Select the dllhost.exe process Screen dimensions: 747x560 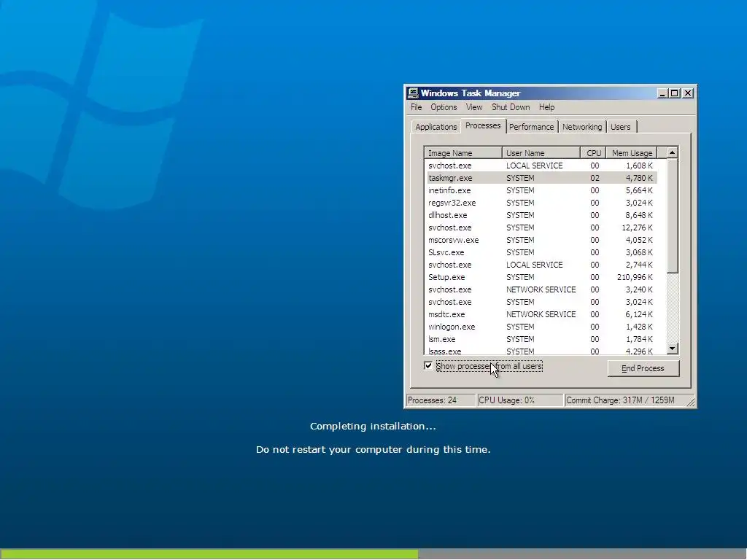pos(541,215)
